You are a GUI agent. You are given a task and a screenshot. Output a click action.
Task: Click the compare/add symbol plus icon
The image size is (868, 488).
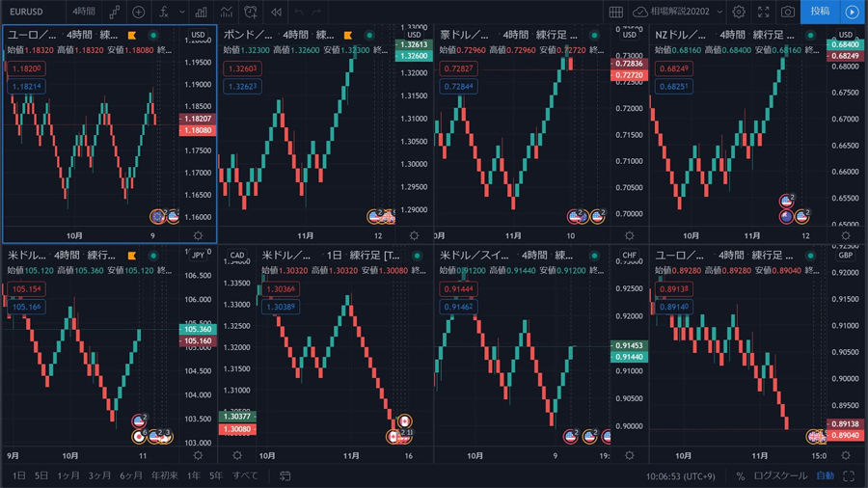139,13
